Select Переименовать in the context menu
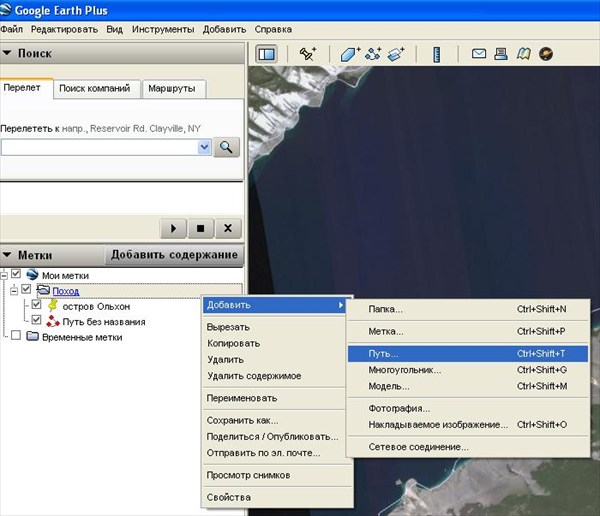 [274, 398]
